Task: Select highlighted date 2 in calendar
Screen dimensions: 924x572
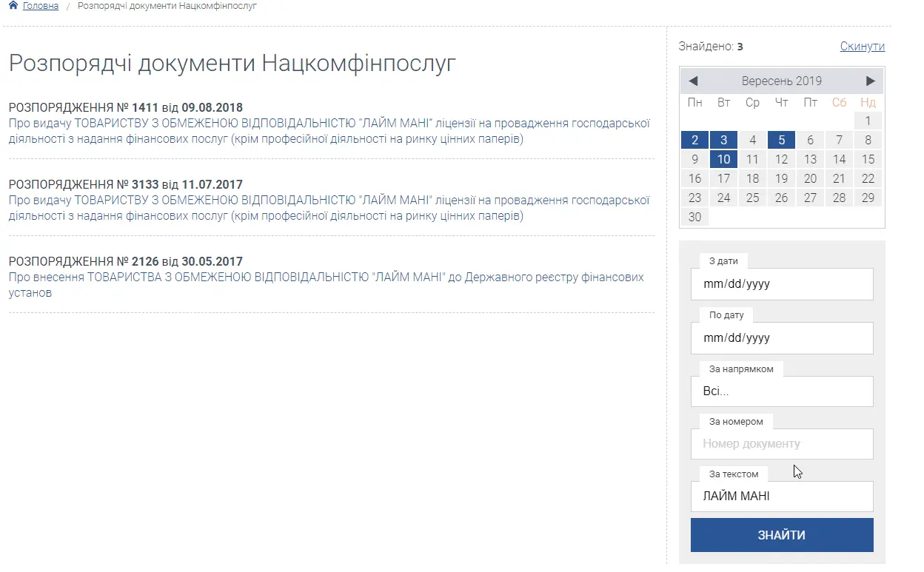Action: pyautogui.click(x=694, y=139)
